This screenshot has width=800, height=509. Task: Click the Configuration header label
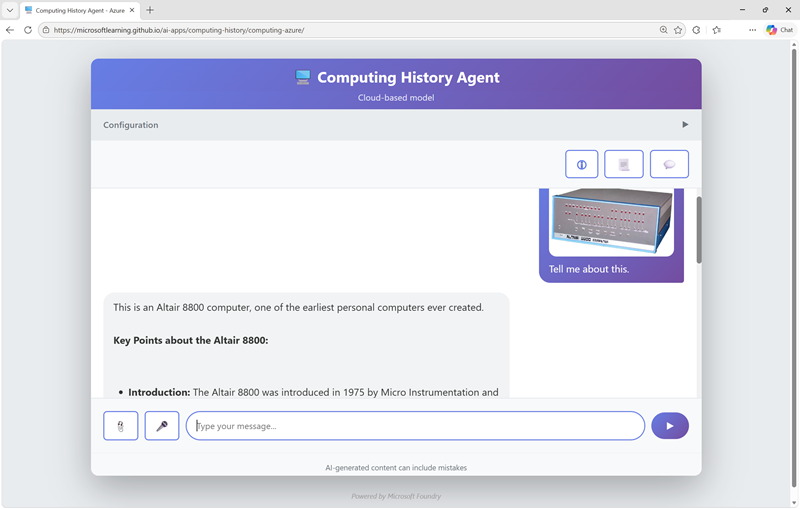point(131,125)
